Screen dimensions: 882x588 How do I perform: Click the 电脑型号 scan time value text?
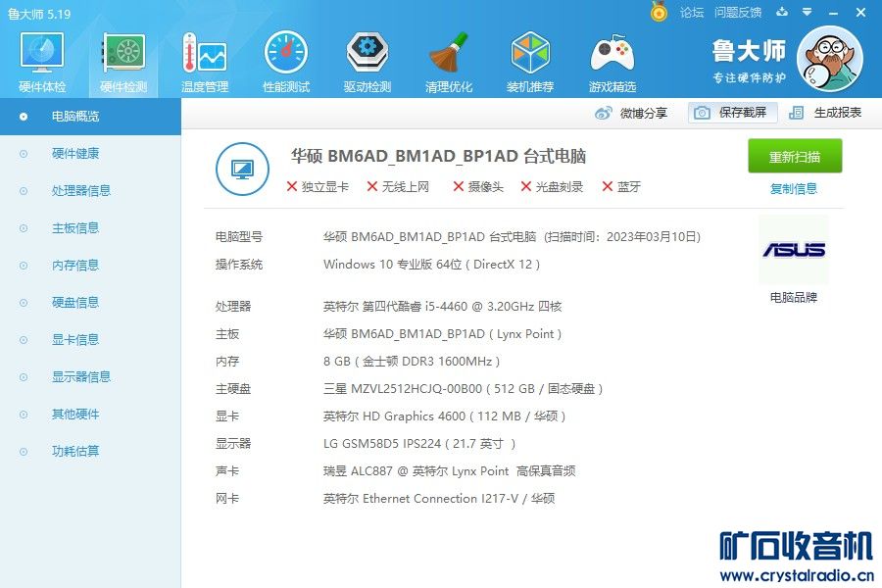pyautogui.click(x=512, y=237)
